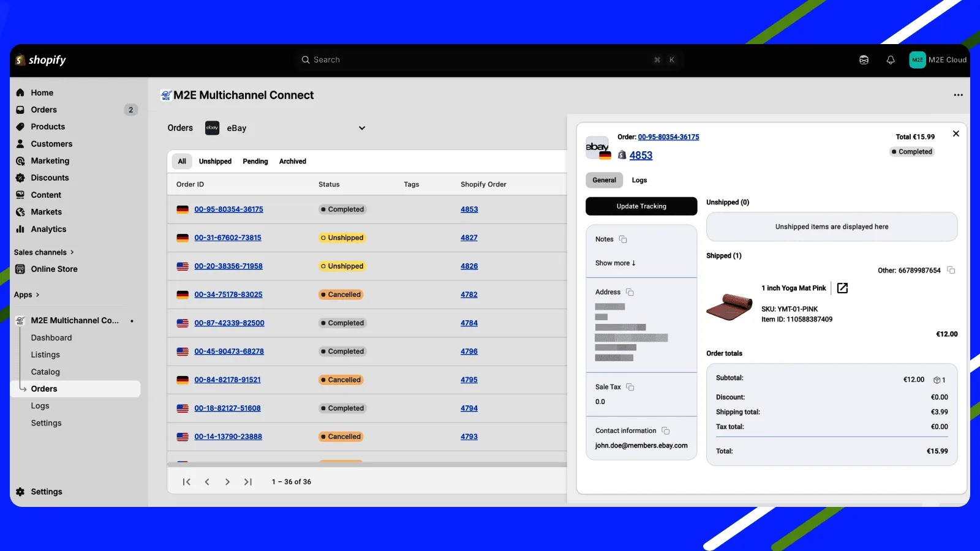Open 1 inch Yoga Mat Pink external link
The width and height of the screenshot is (980, 551).
coord(843,288)
